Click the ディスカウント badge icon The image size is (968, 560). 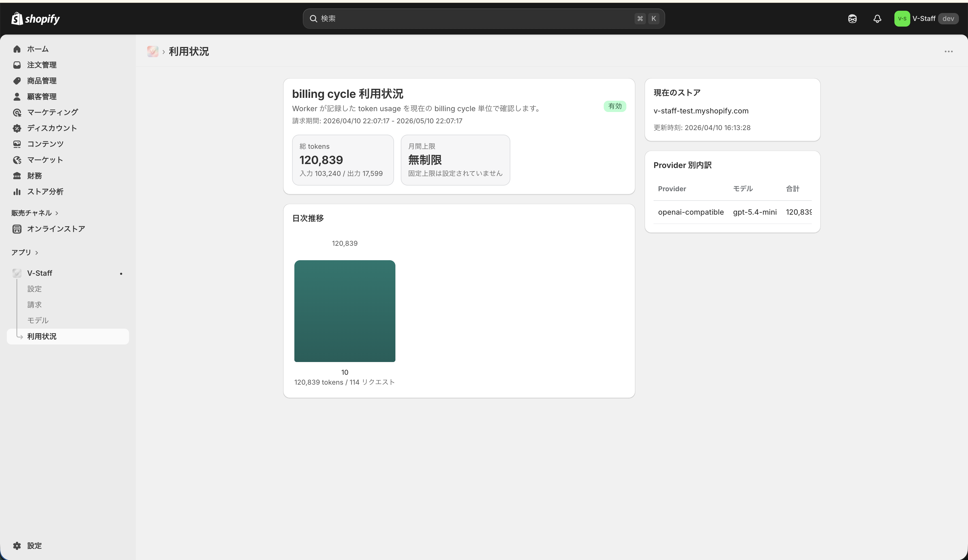(17, 128)
